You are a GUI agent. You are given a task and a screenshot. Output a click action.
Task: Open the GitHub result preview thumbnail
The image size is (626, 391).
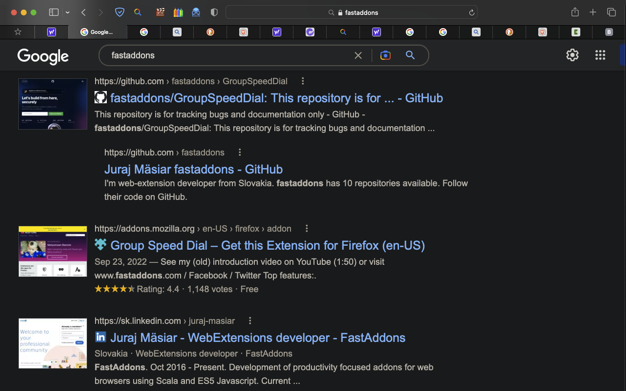click(53, 104)
